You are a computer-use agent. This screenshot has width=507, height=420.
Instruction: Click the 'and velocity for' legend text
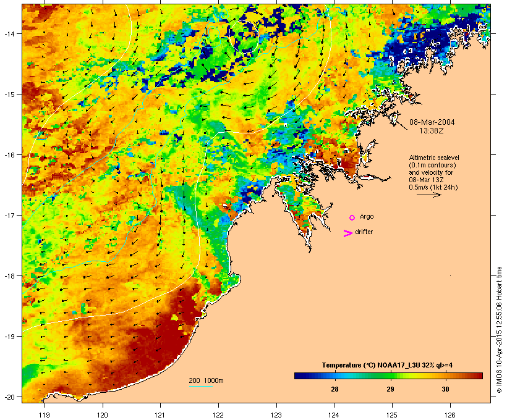(431, 172)
